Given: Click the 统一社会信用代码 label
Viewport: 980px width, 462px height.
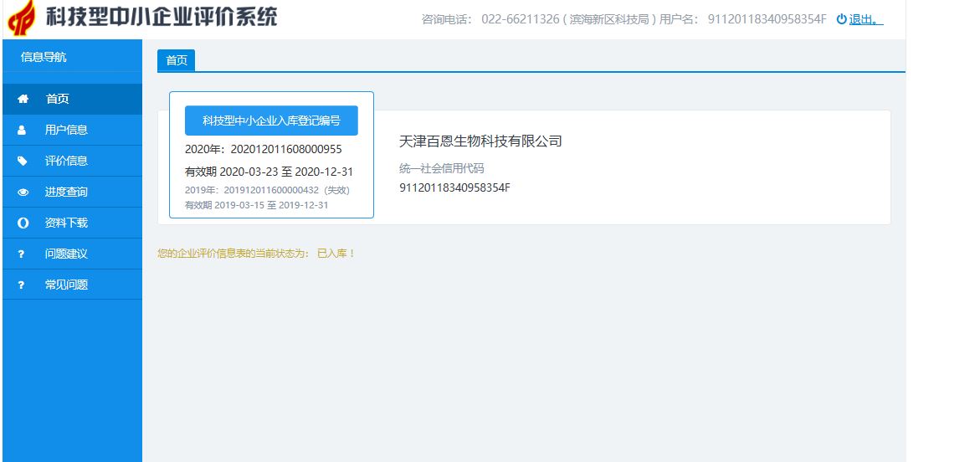Looking at the screenshot, I should click(442, 168).
